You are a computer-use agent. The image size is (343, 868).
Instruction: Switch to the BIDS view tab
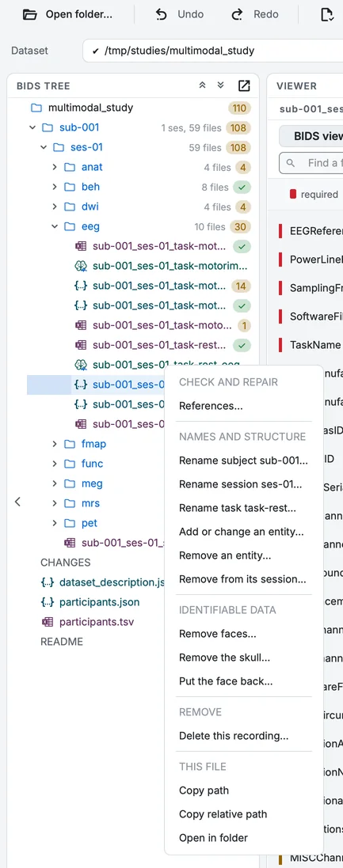point(311,136)
